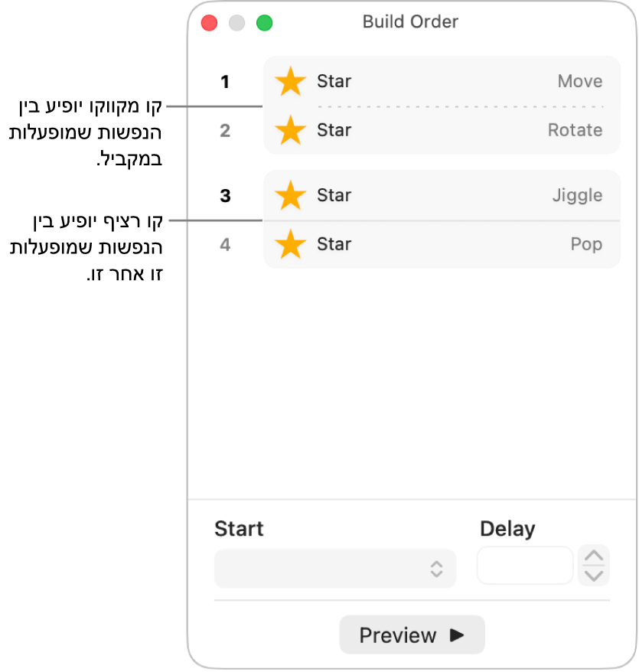Open the Start dropdown menu
This screenshot has height=672, width=639.
(335, 568)
